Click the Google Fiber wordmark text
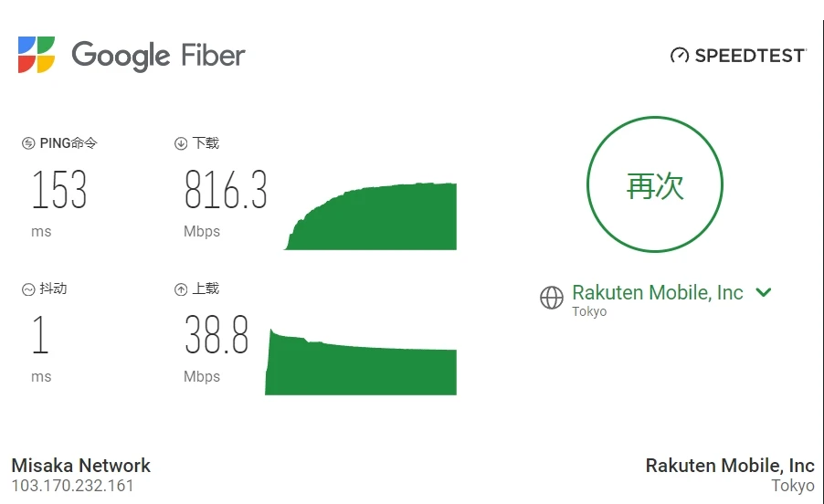The image size is (824, 504). [159, 56]
